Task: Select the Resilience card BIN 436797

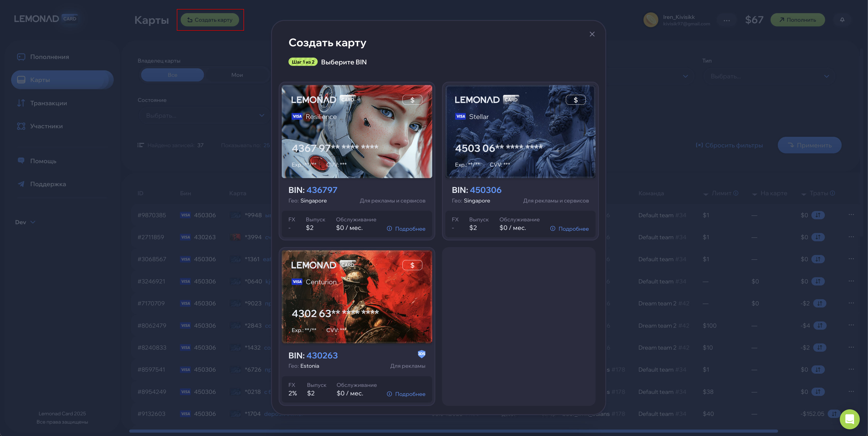Action: click(x=356, y=132)
